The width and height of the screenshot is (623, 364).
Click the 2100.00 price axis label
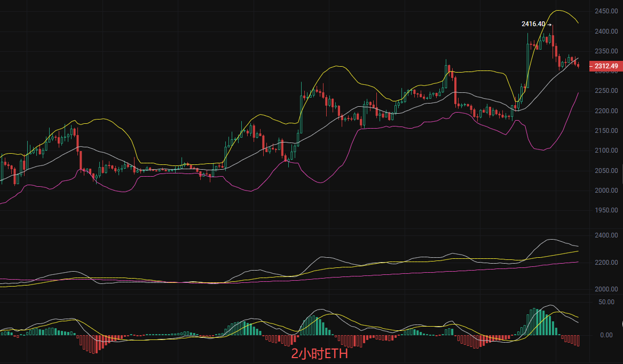[606, 151]
